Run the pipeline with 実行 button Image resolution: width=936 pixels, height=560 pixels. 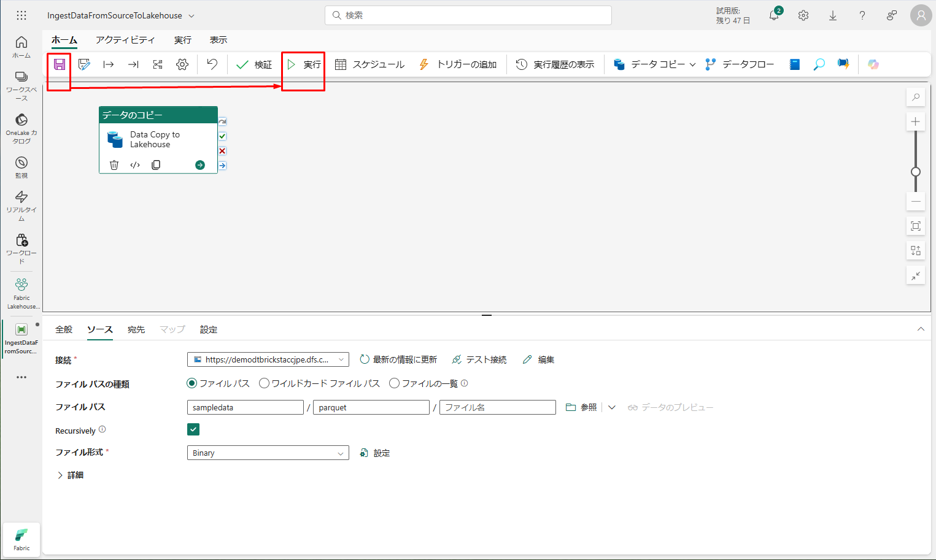click(x=303, y=64)
